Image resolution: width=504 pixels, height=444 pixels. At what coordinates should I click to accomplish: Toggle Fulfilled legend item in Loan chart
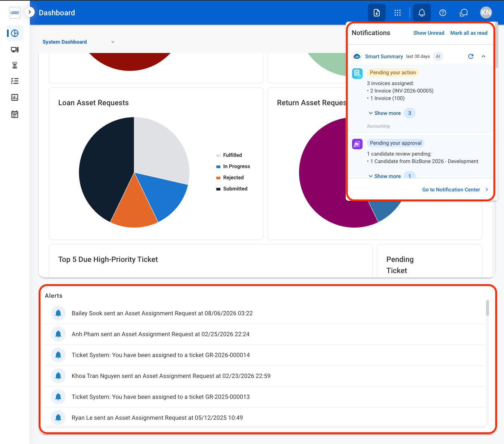pyautogui.click(x=229, y=155)
